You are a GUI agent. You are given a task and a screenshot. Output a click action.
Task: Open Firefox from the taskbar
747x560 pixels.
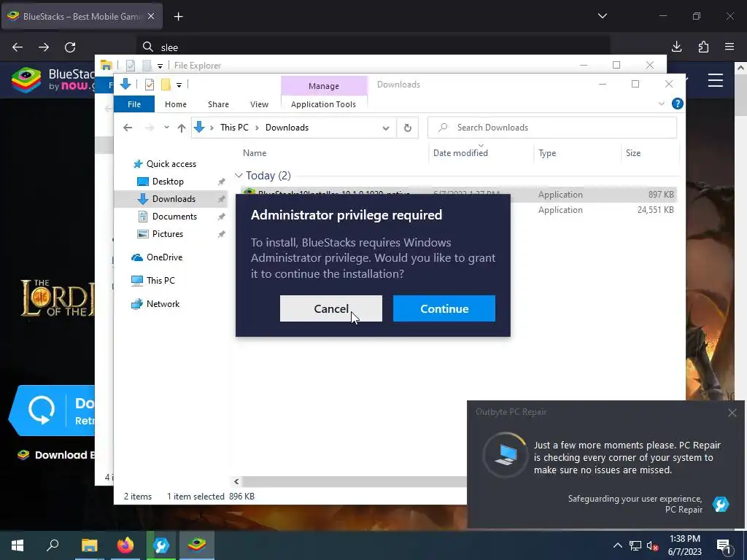point(125,545)
